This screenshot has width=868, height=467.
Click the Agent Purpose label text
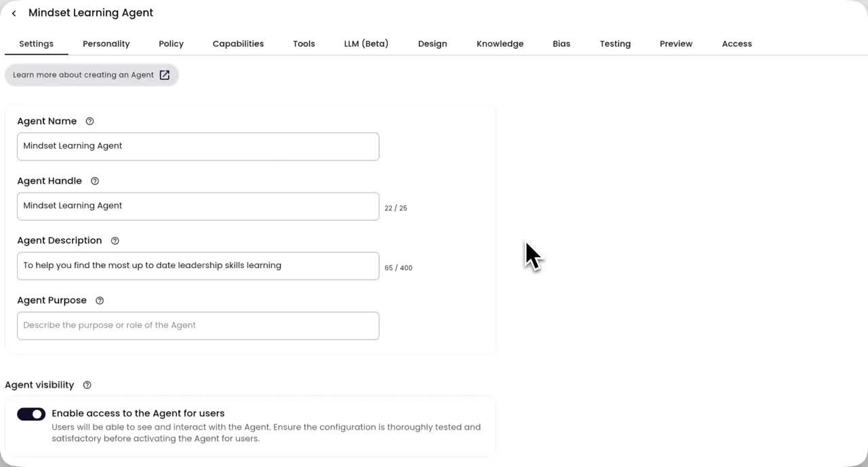click(x=52, y=301)
